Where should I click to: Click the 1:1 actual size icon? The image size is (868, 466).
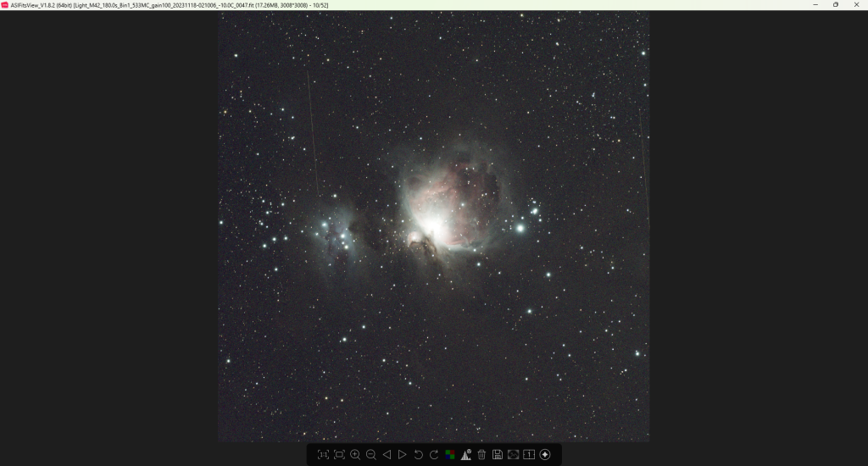pos(323,455)
